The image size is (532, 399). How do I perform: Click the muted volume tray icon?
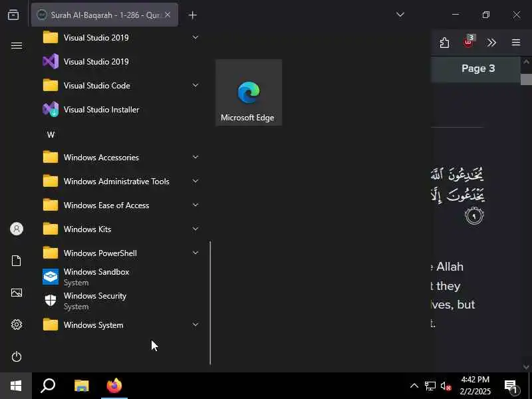[446, 386]
